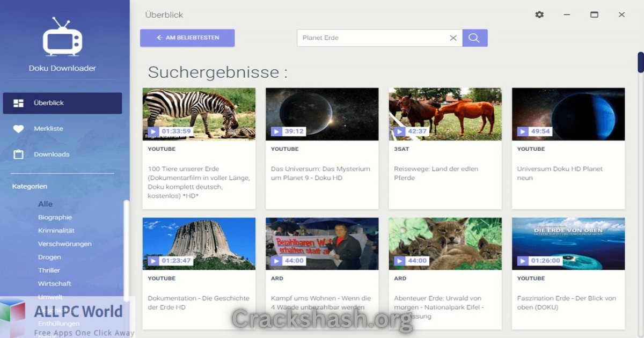Select the Umwelt category
Image resolution: width=644 pixels, height=338 pixels.
[50, 297]
